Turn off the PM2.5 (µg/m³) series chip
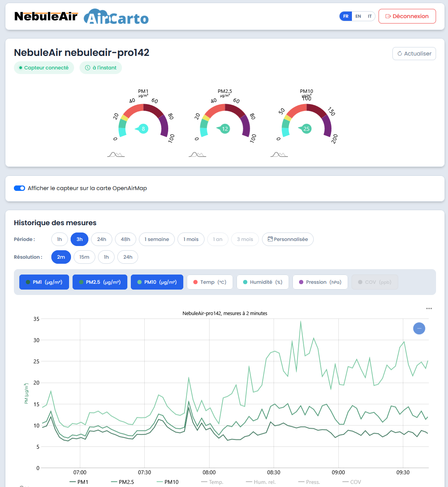The image size is (448, 487). coord(100,282)
